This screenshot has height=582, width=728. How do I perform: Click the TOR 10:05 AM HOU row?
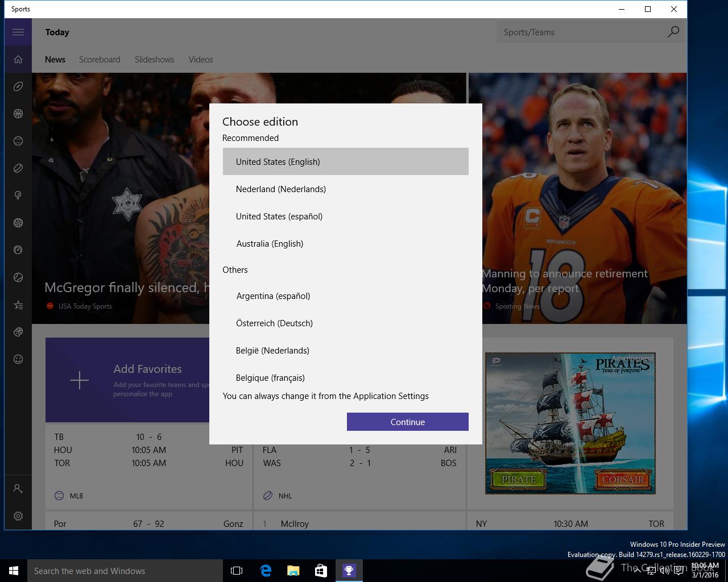click(148, 463)
